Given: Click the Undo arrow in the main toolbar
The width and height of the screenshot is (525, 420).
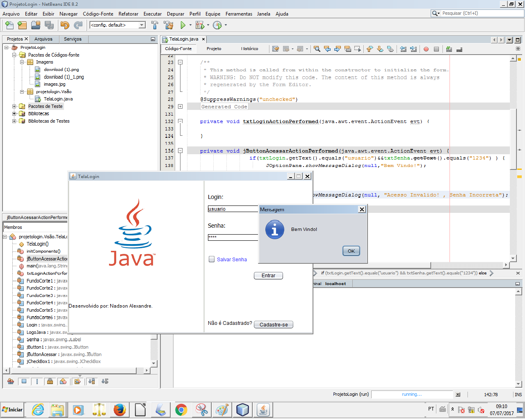Looking at the screenshot, I should 65,25.
